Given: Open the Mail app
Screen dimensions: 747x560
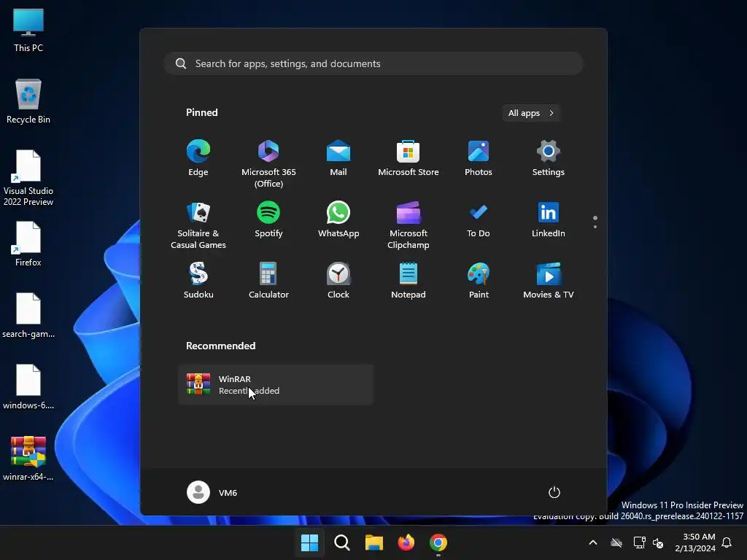Looking at the screenshot, I should pos(338,159).
